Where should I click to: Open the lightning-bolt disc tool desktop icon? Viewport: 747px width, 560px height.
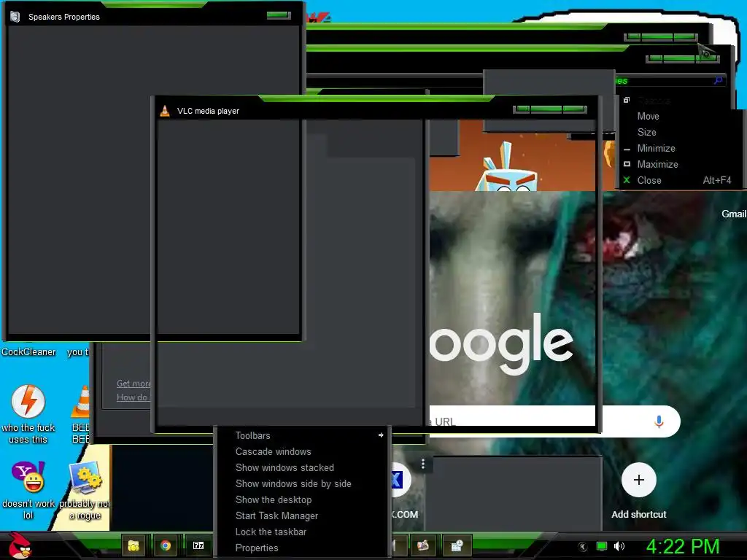[x=28, y=402]
